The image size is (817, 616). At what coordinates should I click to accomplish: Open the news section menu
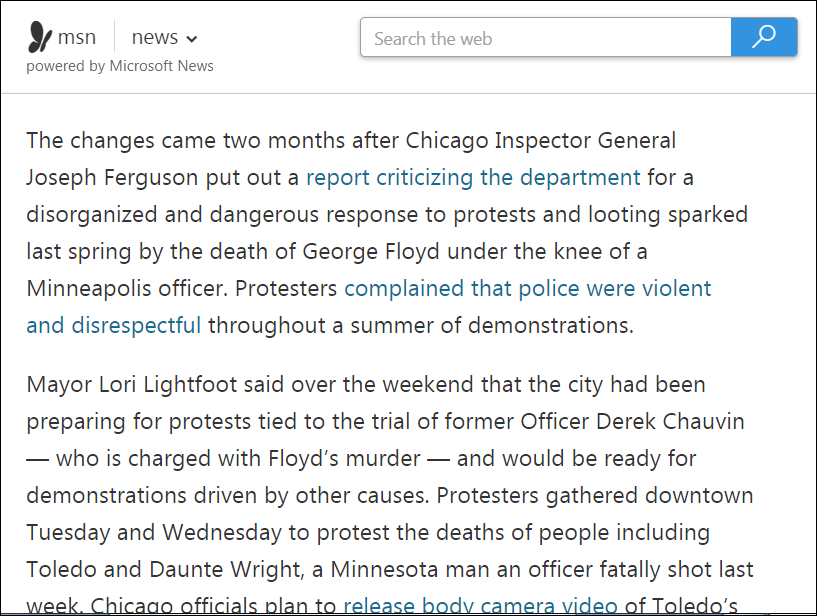[x=155, y=38]
